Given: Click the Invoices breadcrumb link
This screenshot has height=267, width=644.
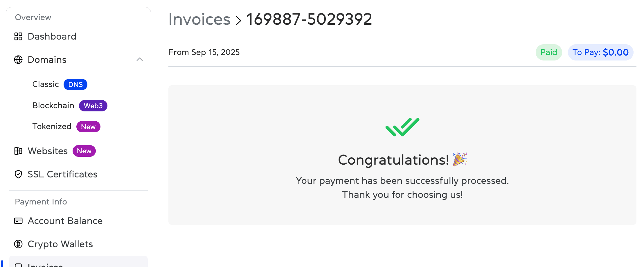Looking at the screenshot, I should (x=199, y=19).
